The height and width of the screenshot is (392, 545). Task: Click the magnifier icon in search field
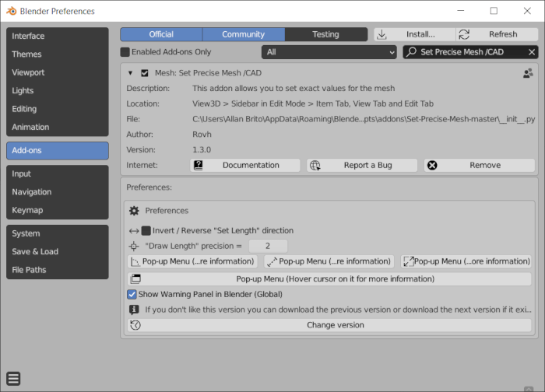(x=412, y=52)
